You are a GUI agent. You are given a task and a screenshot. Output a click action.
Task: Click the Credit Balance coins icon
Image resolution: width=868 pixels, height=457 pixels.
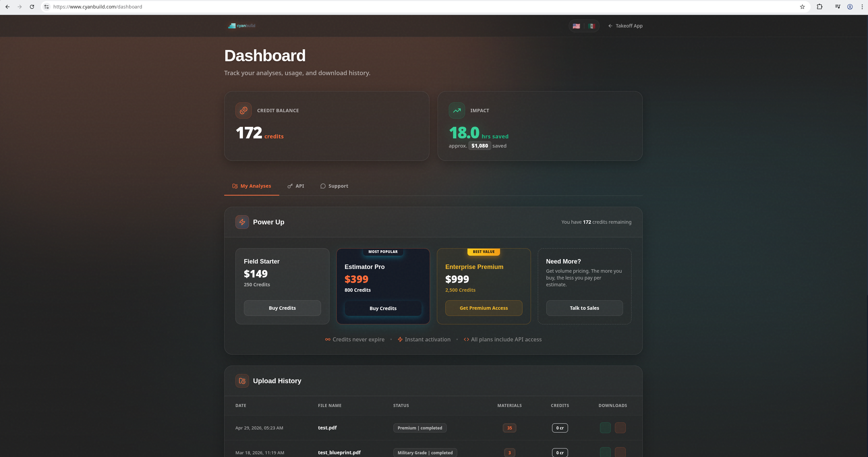click(x=244, y=111)
